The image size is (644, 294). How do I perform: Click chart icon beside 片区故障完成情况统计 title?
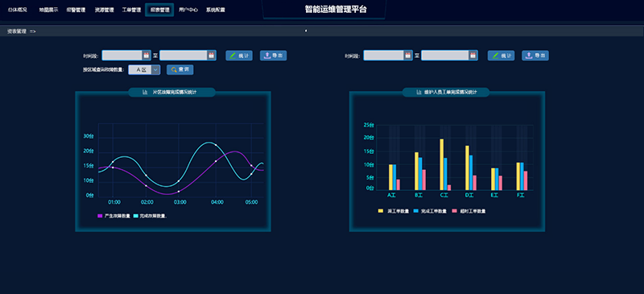click(145, 93)
